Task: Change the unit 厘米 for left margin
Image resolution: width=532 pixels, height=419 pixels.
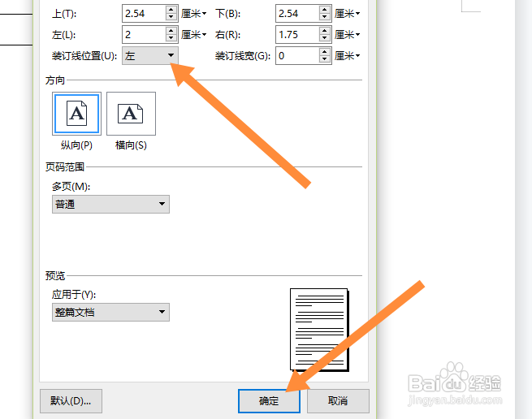Action: [x=194, y=35]
